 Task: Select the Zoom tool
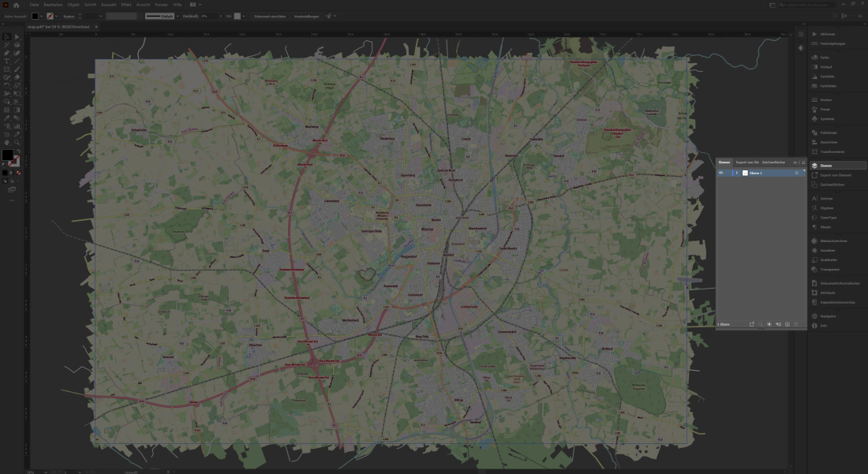17,142
